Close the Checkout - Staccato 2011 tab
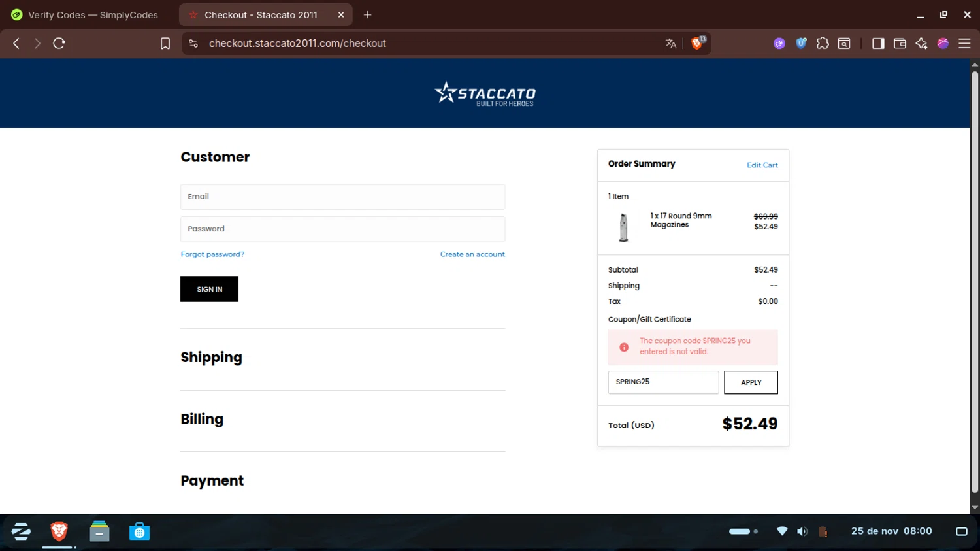This screenshot has width=980, height=551. pyautogui.click(x=341, y=14)
